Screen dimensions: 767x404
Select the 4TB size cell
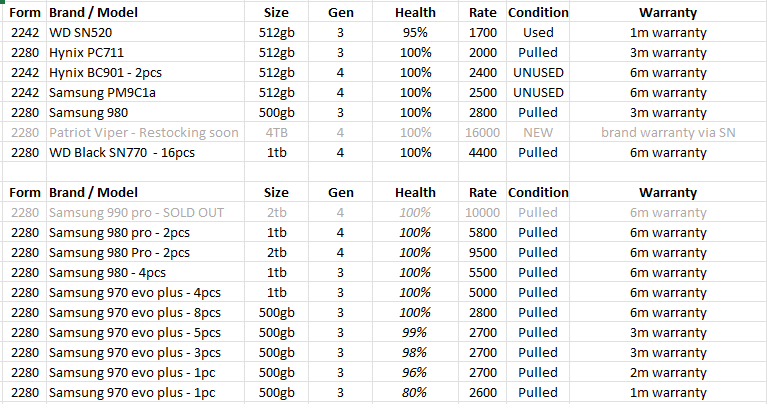point(276,133)
